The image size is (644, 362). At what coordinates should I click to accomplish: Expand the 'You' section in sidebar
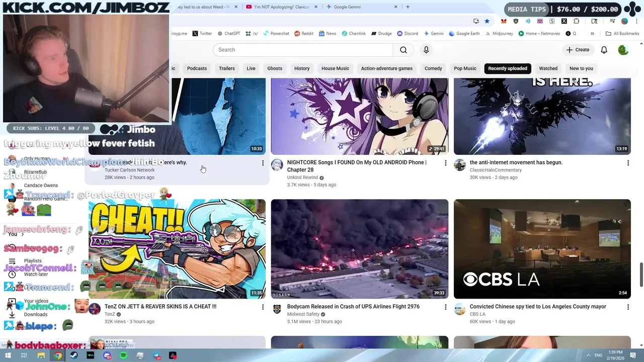(16, 234)
